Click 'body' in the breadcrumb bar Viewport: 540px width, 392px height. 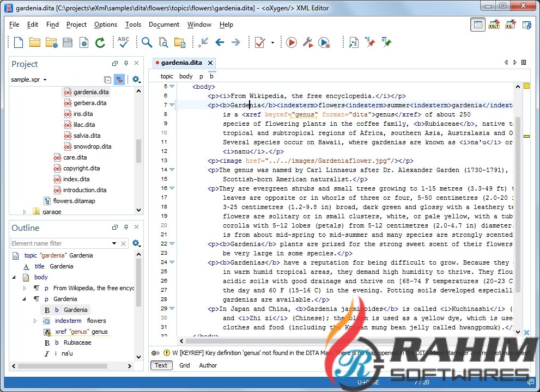[186, 76]
